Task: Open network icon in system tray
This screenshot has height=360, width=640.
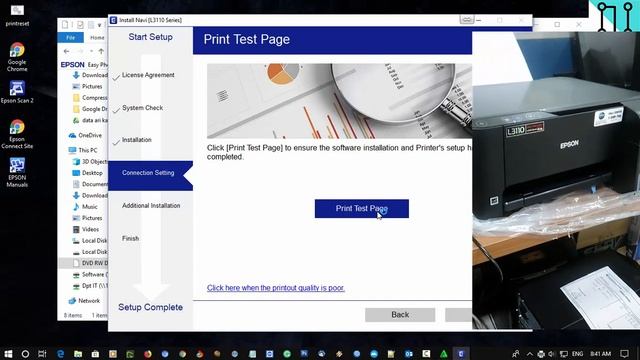Action: pos(564,354)
